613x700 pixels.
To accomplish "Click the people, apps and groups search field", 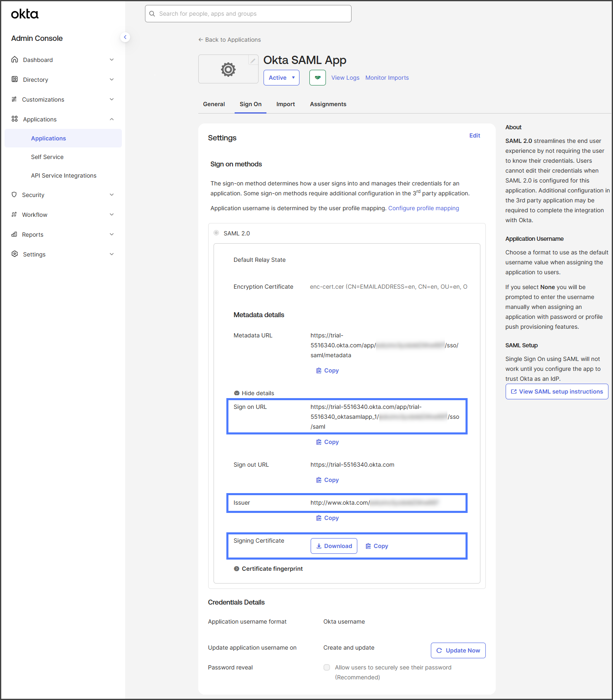I will (x=248, y=14).
